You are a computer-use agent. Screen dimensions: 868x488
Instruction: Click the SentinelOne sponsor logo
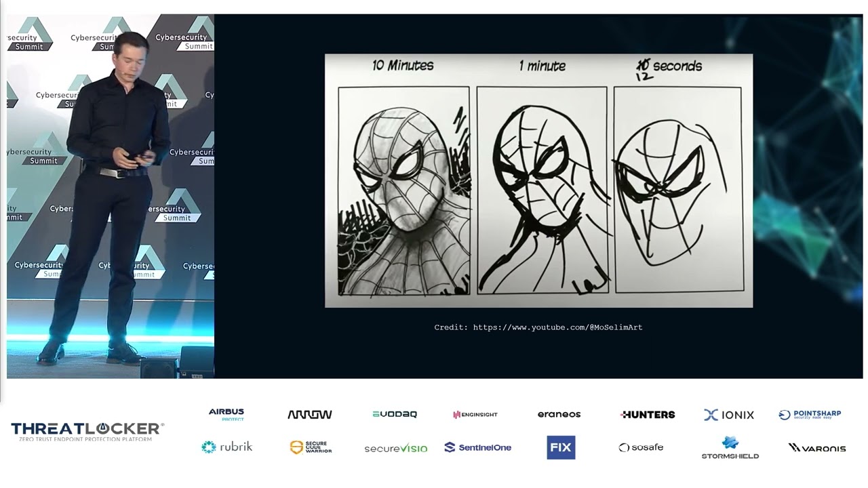click(478, 447)
